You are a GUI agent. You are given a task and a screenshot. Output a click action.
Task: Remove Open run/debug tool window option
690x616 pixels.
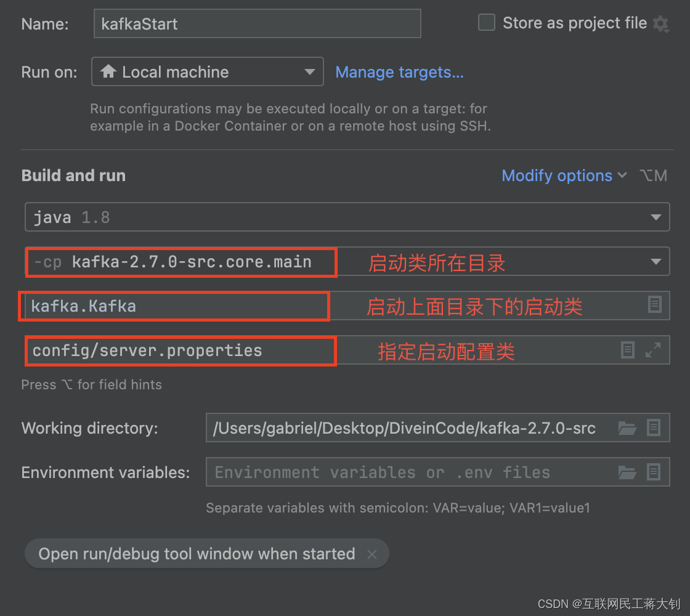(x=372, y=554)
